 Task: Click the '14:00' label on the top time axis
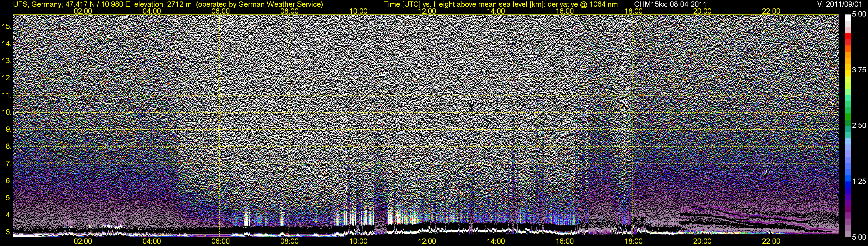point(496,11)
